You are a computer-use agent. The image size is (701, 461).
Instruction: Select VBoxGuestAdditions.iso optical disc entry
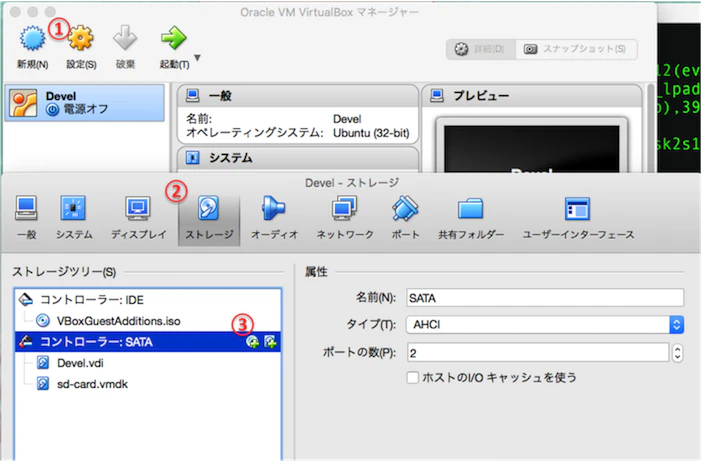point(148,321)
